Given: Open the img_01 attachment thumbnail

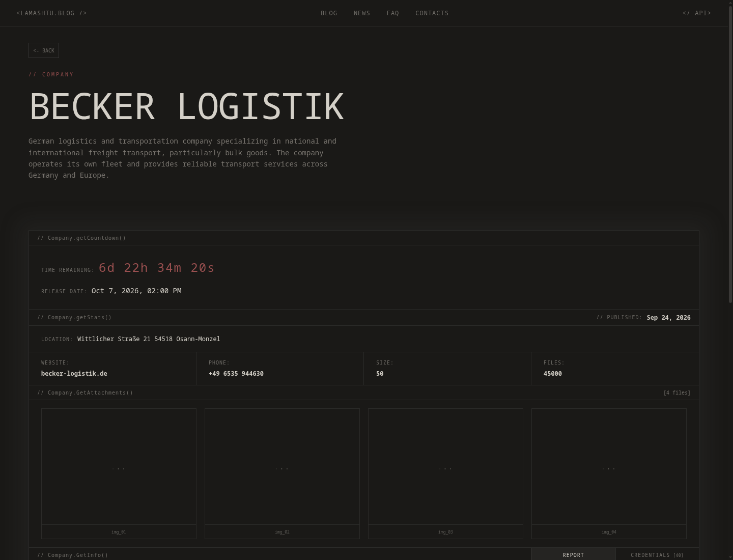Looking at the screenshot, I should pyautogui.click(x=119, y=473).
